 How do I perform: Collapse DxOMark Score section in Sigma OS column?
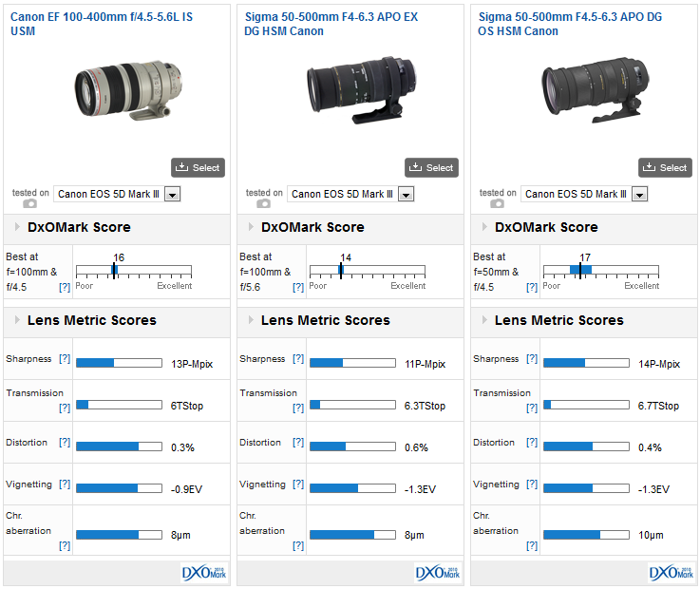(x=484, y=227)
